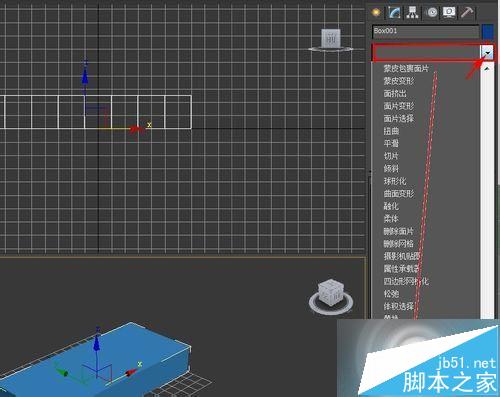The height and width of the screenshot is (397, 500).
Task: Select 柔体 in modifier list
Action: coord(391,219)
